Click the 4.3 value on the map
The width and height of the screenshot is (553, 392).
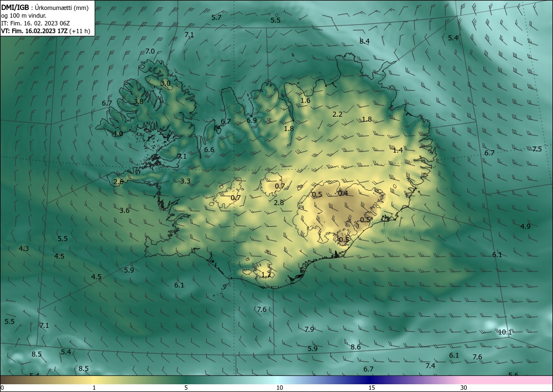point(24,249)
